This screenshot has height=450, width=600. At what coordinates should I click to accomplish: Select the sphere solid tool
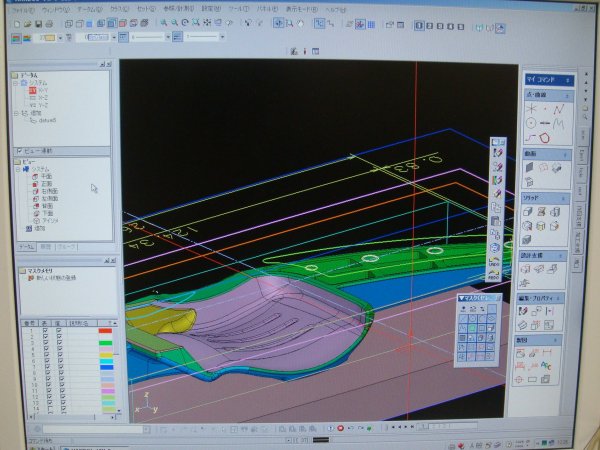[527, 226]
